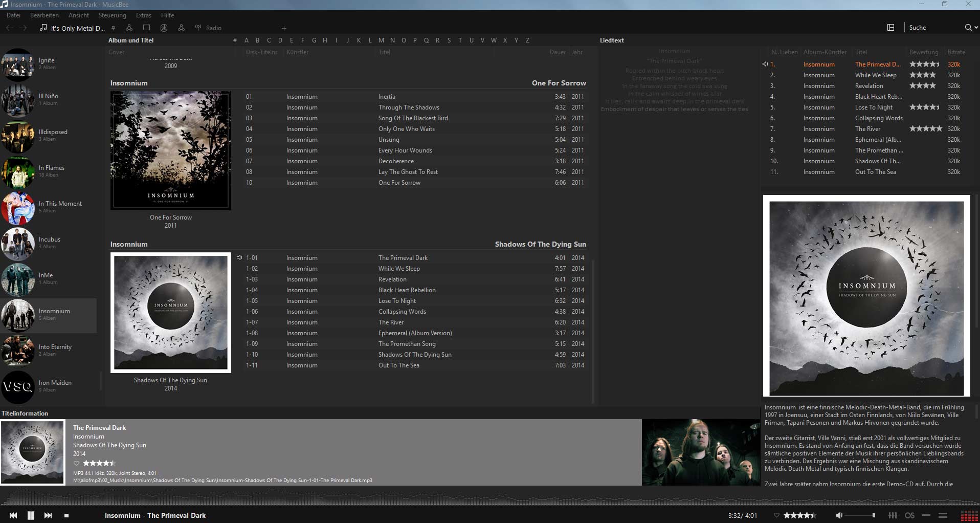Select Iron Maiden in artist list
Image resolution: width=980 pixels, height=523 pixels.
(49, 386)
